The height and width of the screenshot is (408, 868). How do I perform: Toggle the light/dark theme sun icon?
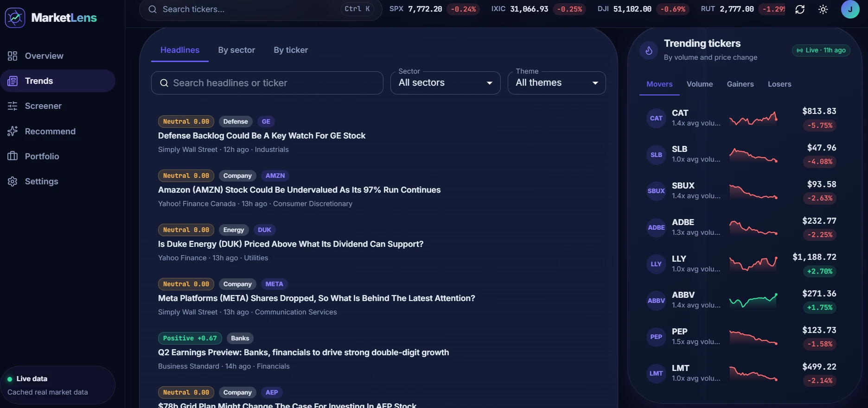click(x=823, y=9)
